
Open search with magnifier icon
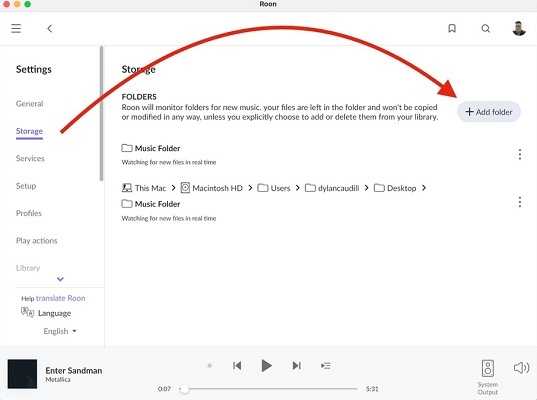click(486, 28)
